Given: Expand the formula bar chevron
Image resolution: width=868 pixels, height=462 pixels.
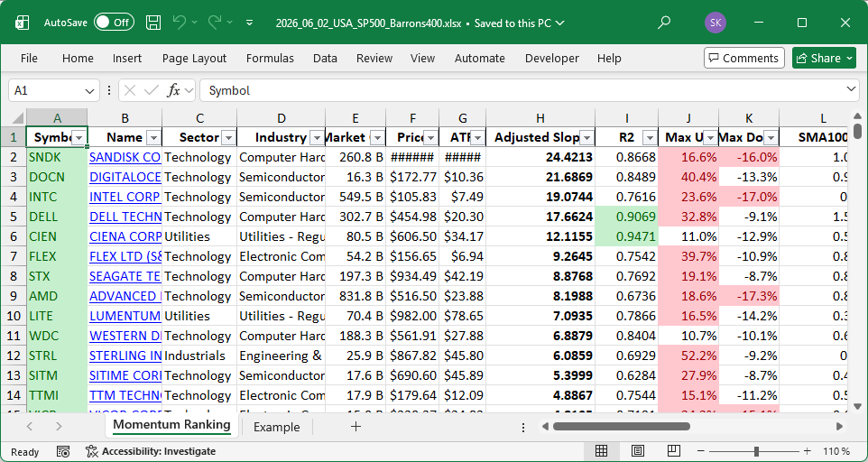Looking at the screenshot, I should (x=851, y=89).
